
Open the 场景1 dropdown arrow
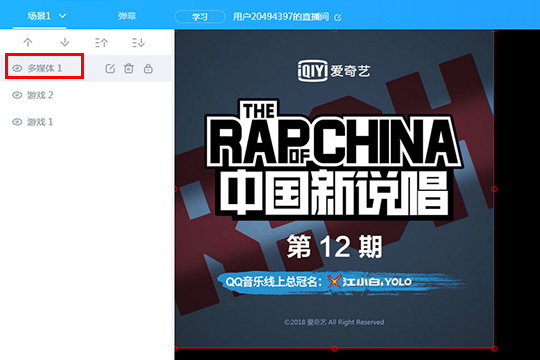[62, 16]
